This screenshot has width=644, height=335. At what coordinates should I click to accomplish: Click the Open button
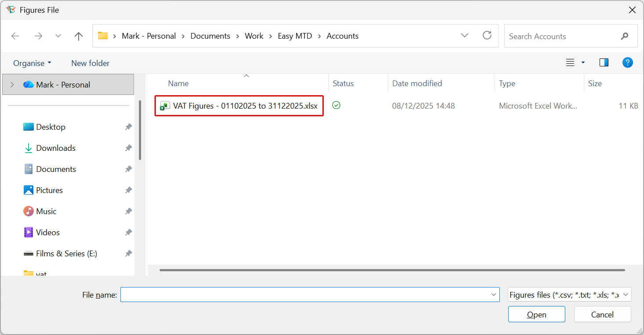(536, 314)
